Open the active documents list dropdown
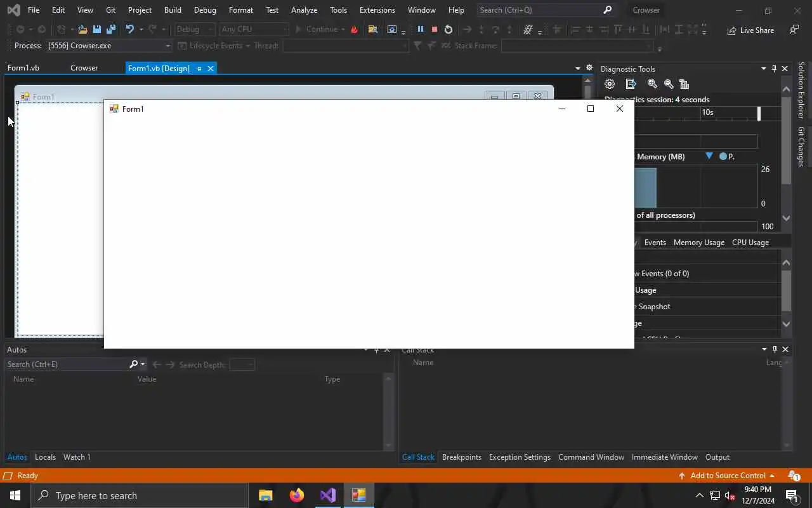Image resolution: width=812 pixels, height=508 pixels. coord(578,69)
